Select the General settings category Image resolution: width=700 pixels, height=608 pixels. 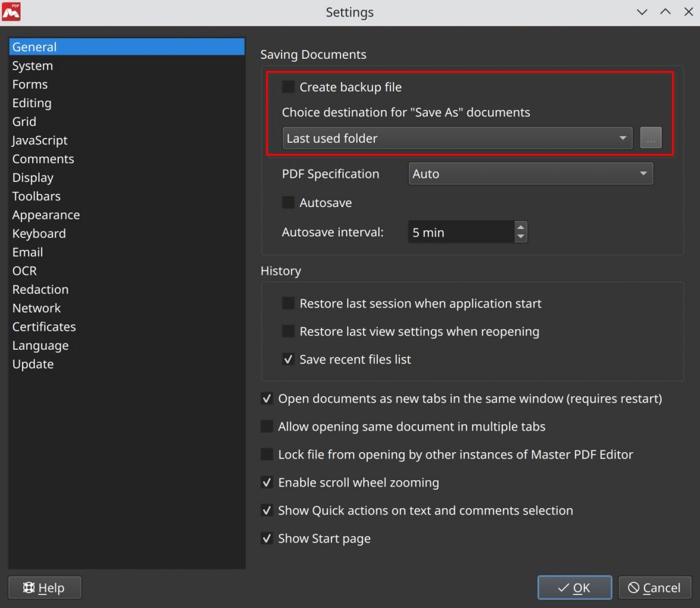pyautogui.click(x=126, y=47)
